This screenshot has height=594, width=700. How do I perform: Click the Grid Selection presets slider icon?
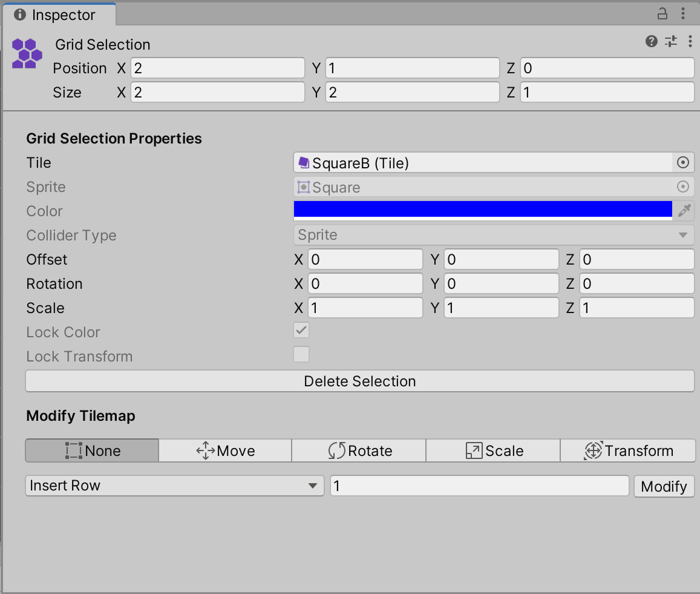pos(670,41)
